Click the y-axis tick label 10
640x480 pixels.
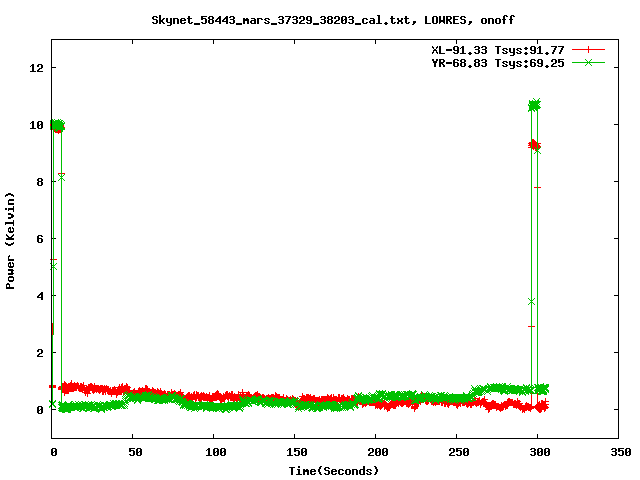[x=36, y=125]
